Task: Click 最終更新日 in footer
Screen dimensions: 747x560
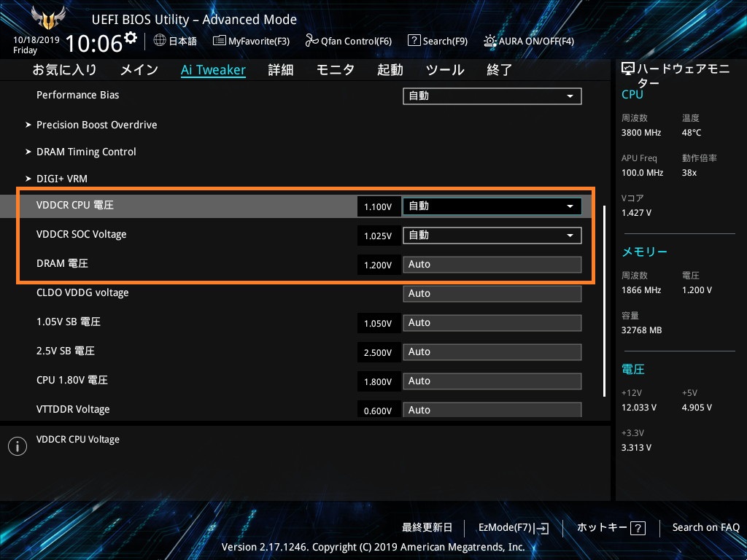Action: [x=427, y=527]
